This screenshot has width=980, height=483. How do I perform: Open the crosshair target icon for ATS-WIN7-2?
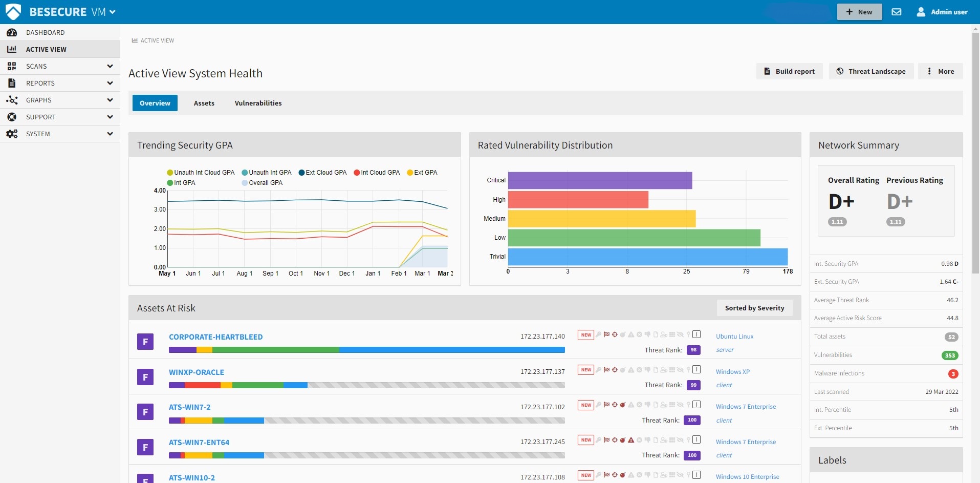tap(615, 405)
